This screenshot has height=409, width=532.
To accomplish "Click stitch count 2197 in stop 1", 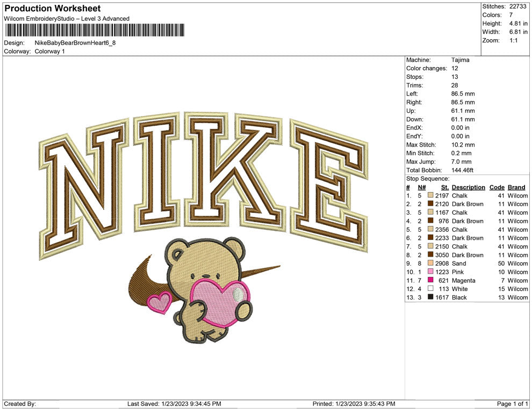I will (x=442, y=195).
